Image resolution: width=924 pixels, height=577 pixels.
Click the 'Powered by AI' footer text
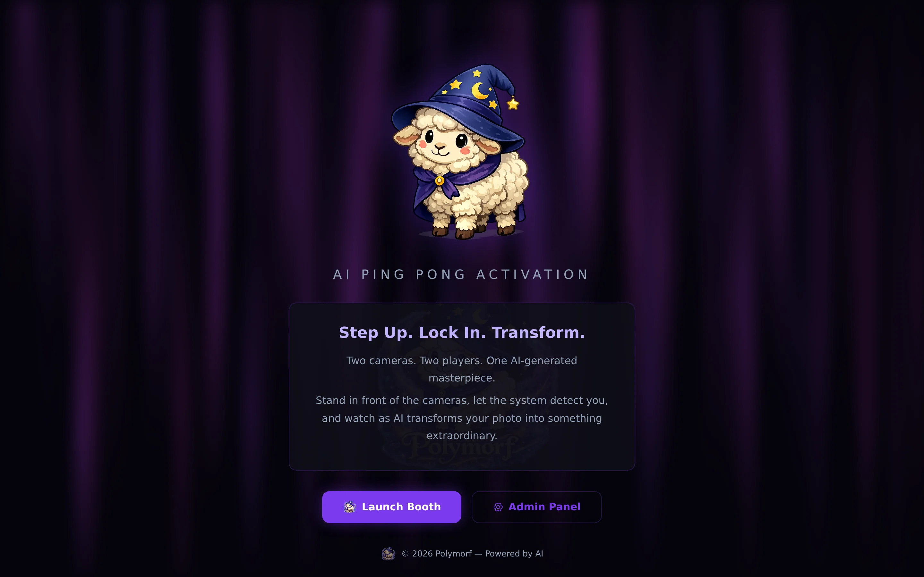pos(514,554)
